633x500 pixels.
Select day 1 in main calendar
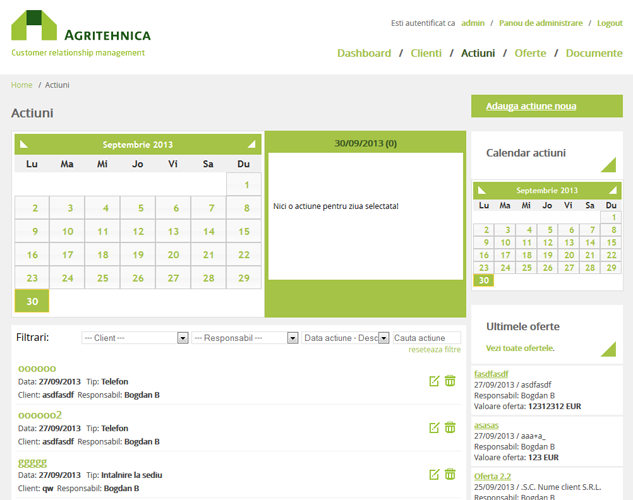click(244, 184)
